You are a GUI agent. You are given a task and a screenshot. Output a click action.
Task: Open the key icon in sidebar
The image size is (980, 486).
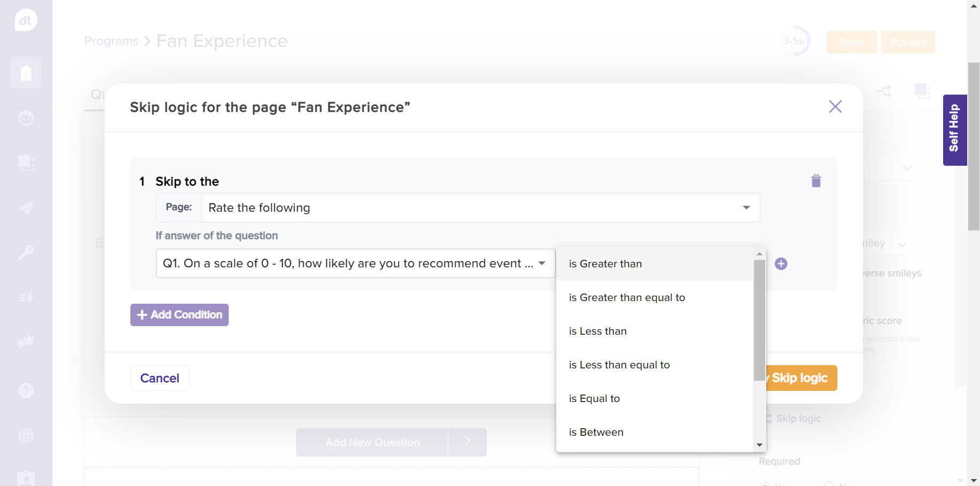click(26, 252)
